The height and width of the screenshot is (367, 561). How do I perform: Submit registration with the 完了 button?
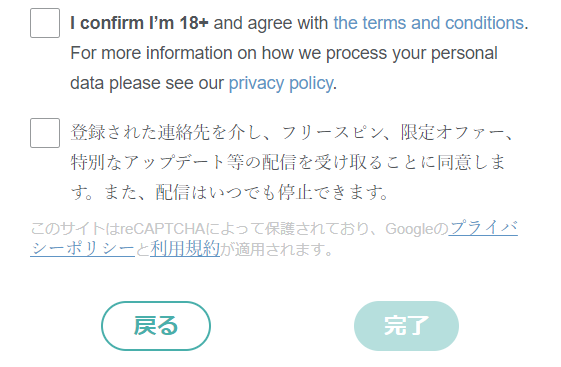coord(406,326)
